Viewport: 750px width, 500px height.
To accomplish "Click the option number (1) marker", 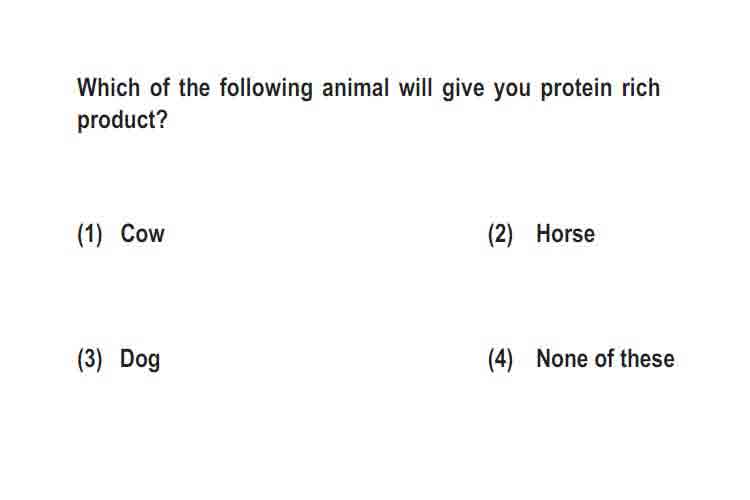I will [x=89, y=234].
